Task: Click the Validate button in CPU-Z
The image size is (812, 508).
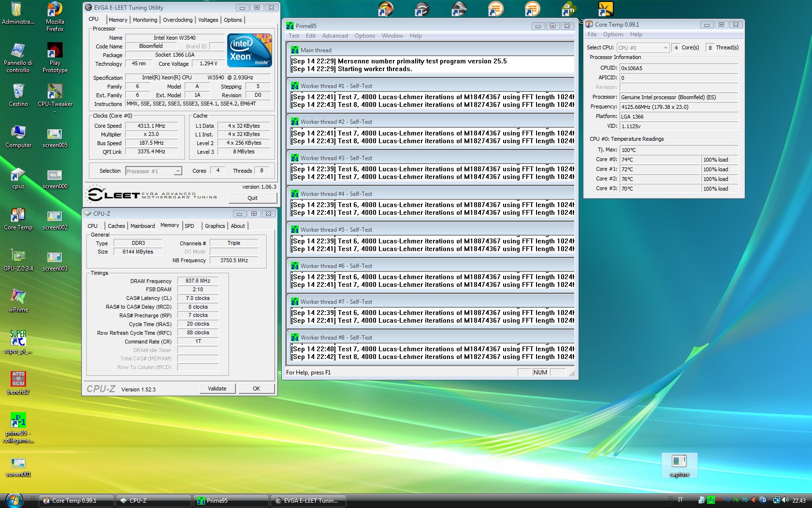Action: click(217, 388)
